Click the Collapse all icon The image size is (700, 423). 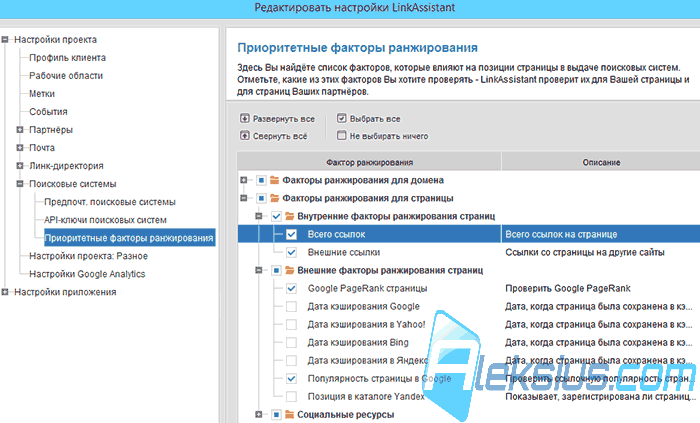pos(244,135)
